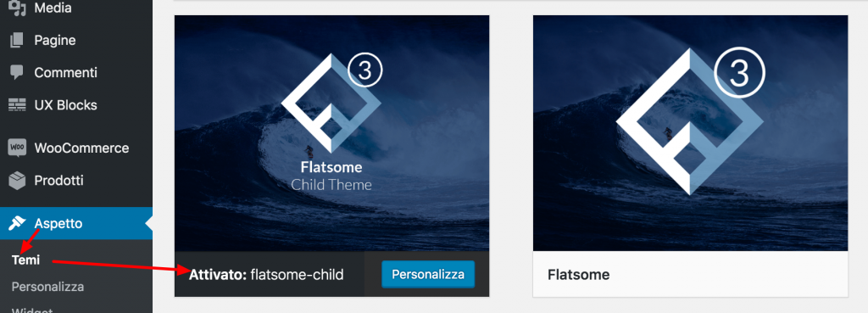Click the Commenti speech bubble icon
Screen dimensions: 868x313
(x=17, y=73)
